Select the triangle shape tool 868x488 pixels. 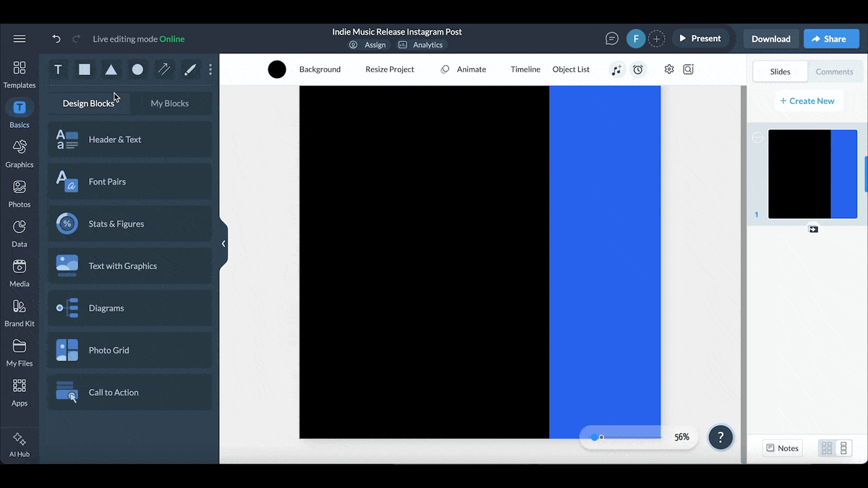(110, 69)
